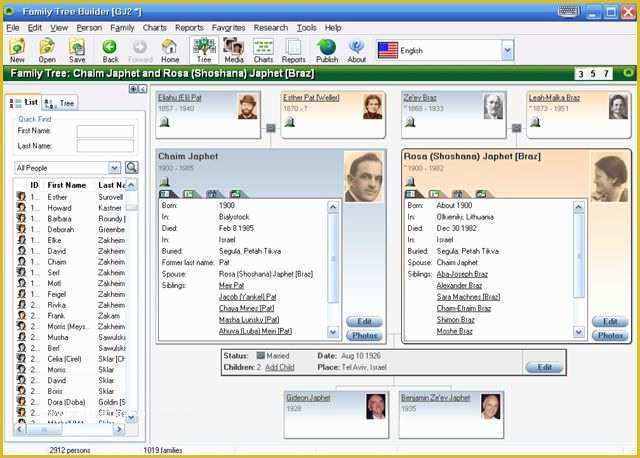This screenshot has height=458, width=640.
Task: Click the green icon at right of title banner
Action: coord(628,73)
